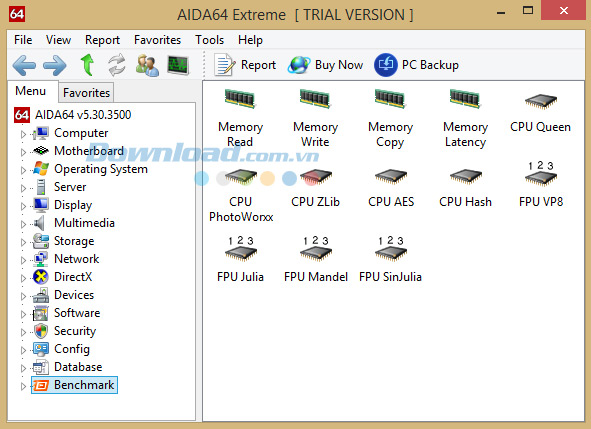Click the blue Back arrow toolbar icon
The width and height of the screenshot is (591, 429).
pyautogui.click(x=24, y=65)
